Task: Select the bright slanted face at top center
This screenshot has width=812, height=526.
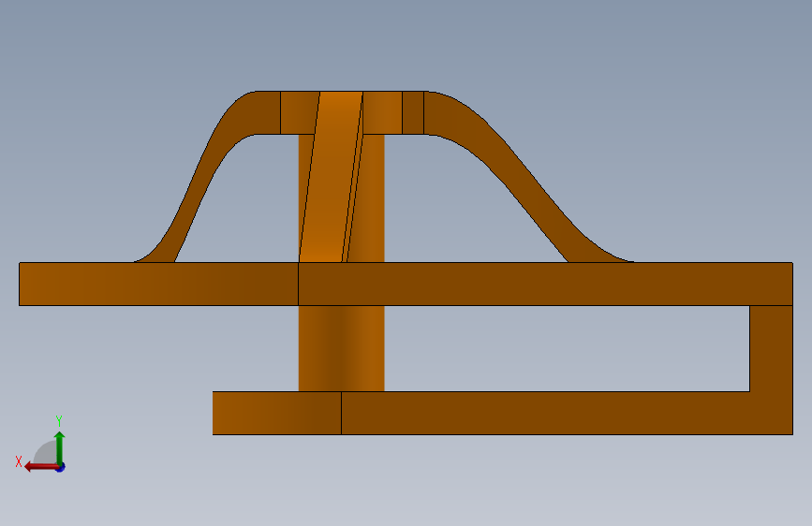Action: point(332,177)
